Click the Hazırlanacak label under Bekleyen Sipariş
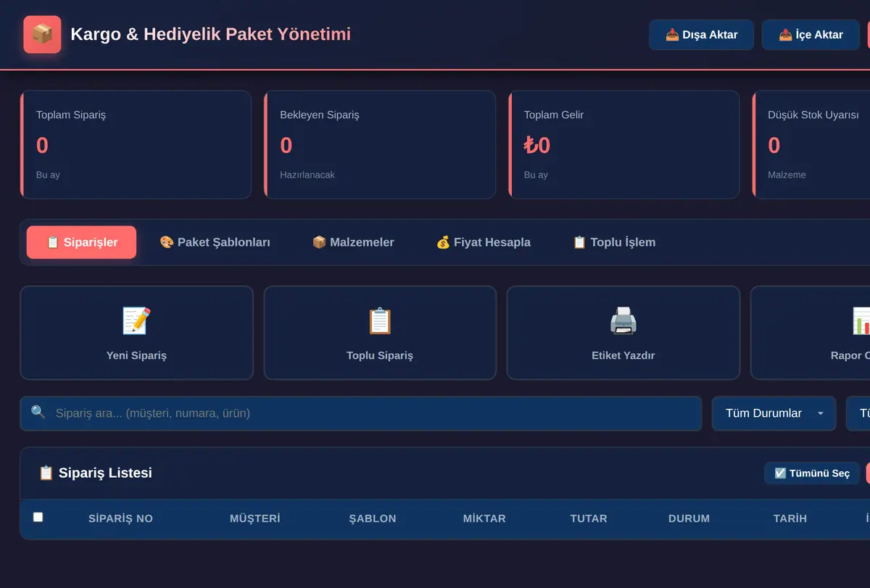Image resolution: width=870 pixels, height=588 pixels. [307, 175]
